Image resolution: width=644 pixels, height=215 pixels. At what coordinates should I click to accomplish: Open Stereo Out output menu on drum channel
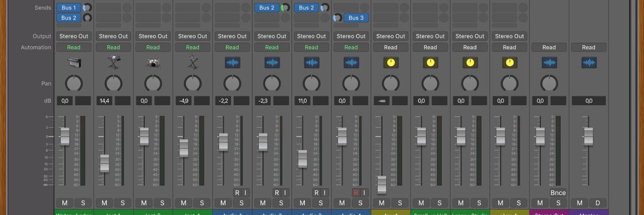pyautogui.click(x=153, y=36)
